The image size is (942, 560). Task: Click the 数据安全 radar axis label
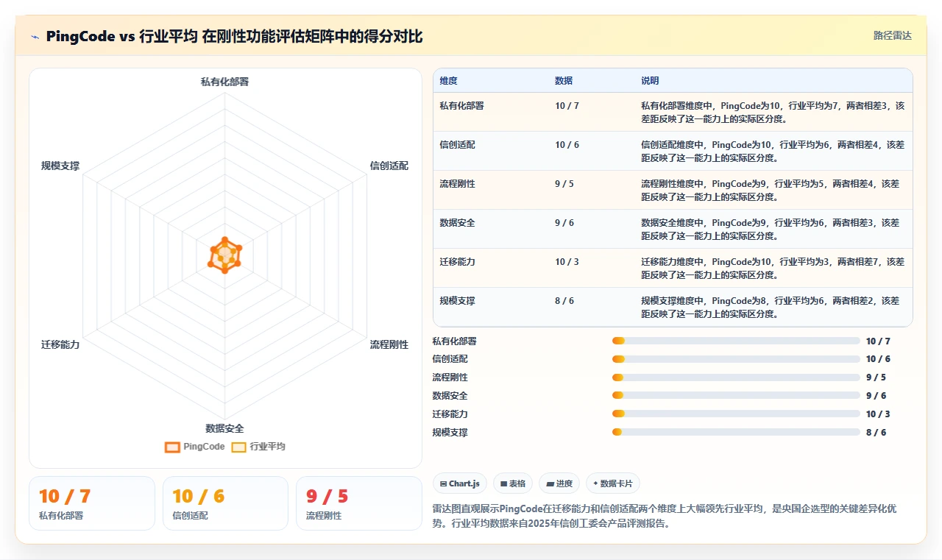[x=225, y=428]
